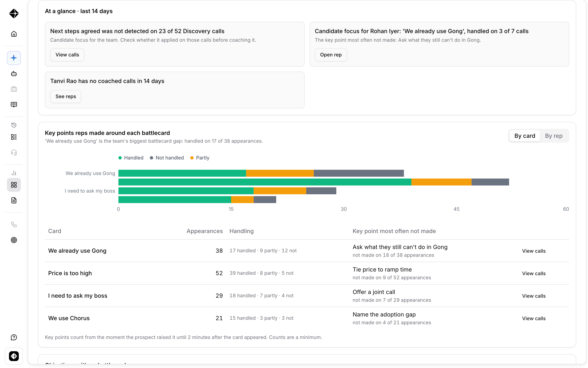Click the Card column header
The height and width of the screenshot is (368, 588).
pyautogui.click(x=55, y=231)
